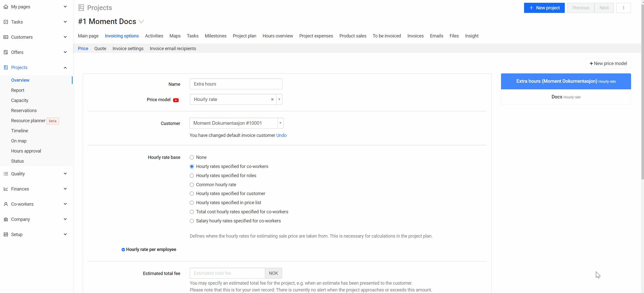
Task: Click the Quality list icon in sidebar
Action: point(6,174)
